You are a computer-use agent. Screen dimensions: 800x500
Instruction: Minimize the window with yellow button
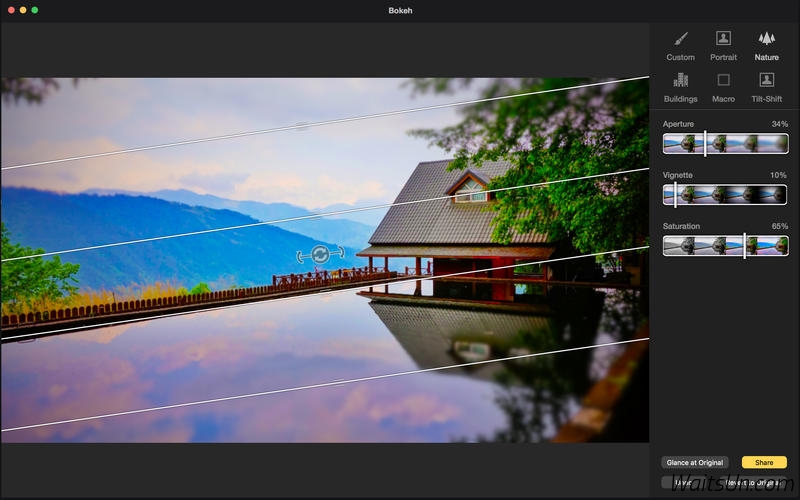click(x=23, y=10)
